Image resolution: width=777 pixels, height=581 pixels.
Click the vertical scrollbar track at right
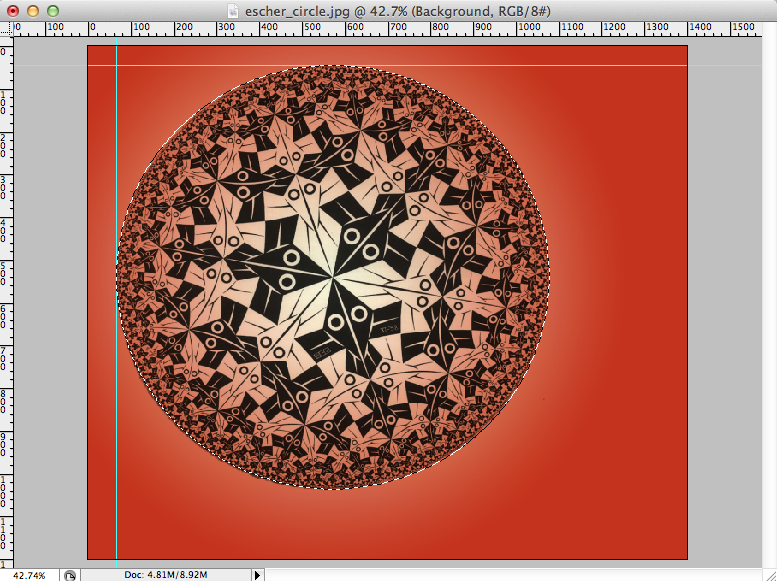(770, 295)
